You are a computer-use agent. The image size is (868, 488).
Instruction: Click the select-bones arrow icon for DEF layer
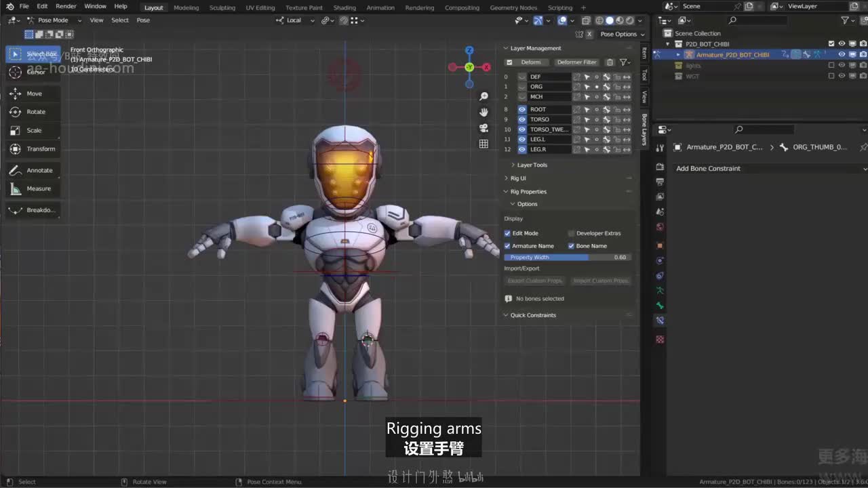click(587, 77)
